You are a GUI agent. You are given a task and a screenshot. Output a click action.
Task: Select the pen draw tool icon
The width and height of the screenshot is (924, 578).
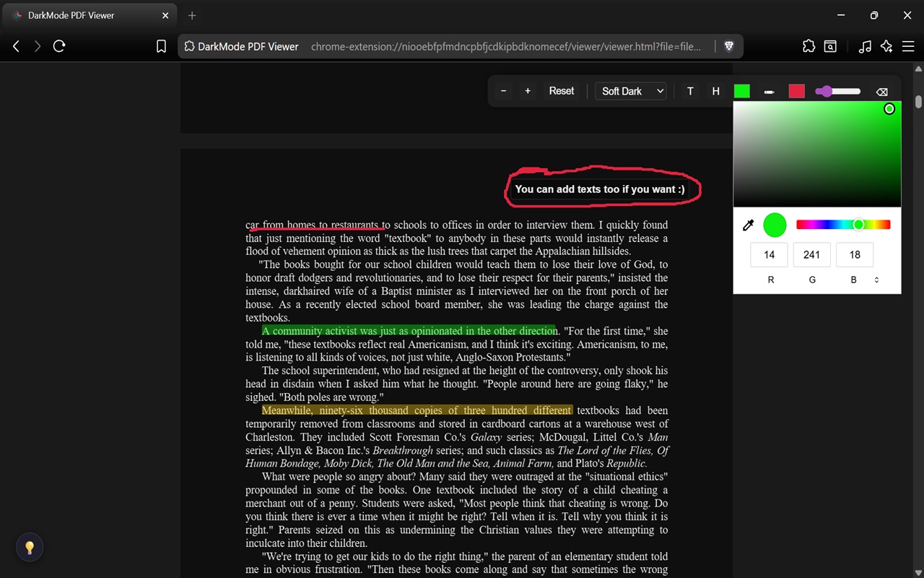tap(770, 92)
